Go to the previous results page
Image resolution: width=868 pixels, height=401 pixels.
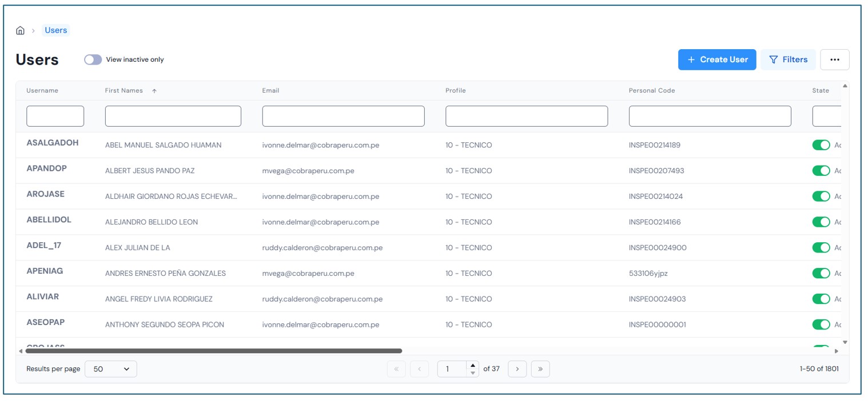[419, 369]
